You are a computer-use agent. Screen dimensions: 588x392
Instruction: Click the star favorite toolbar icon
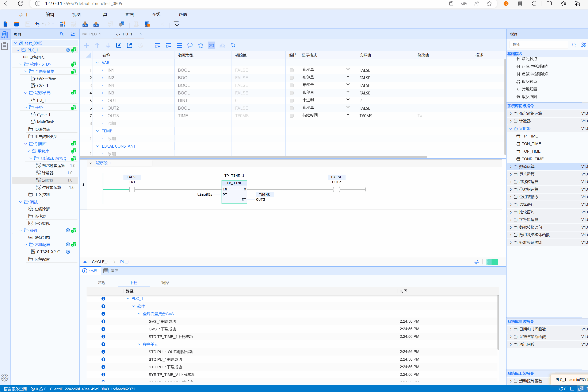click(x=201, y=45)
